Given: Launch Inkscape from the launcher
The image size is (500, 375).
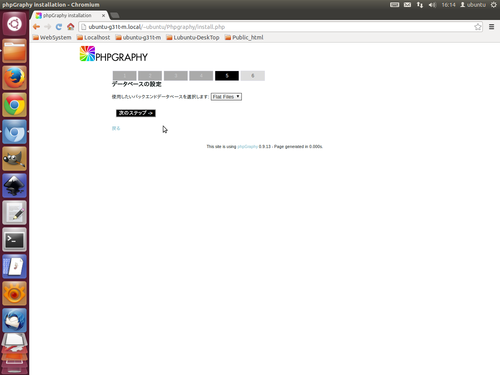Looking at the screenshot, I should (x=14, y=186).
